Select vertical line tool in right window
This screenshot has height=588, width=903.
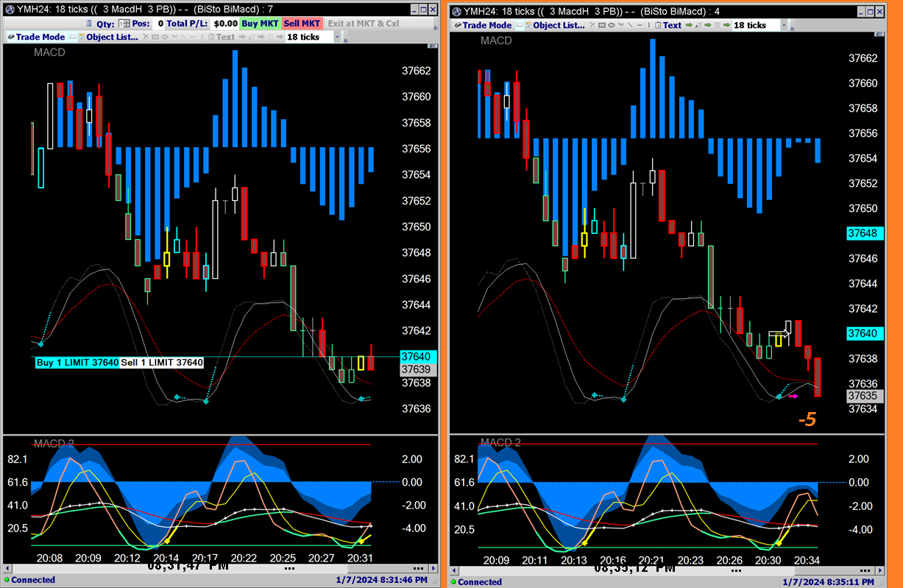tap(649, 25)
